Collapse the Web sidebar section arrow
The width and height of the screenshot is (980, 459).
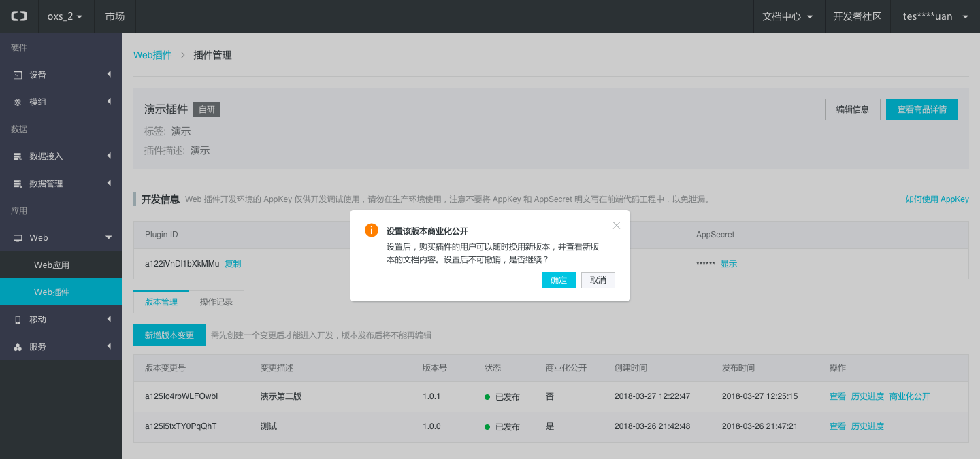point(109,237)
